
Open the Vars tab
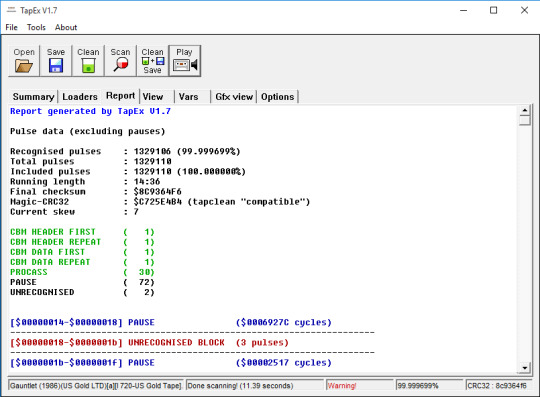(x=188, y=97)
